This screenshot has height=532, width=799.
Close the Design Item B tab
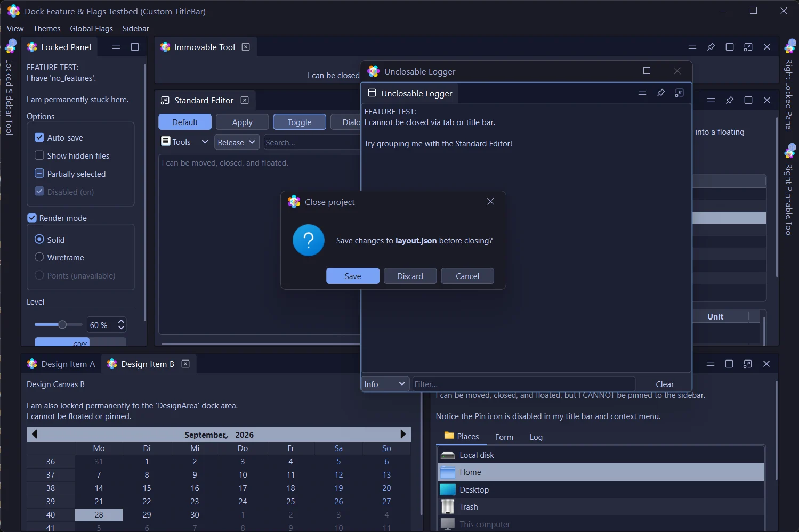tap(185, 364)
